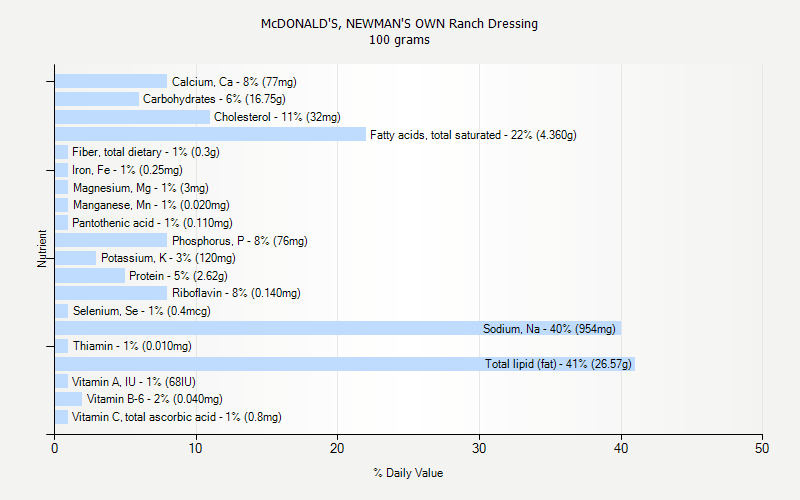Click the chart title 'McDONALD'S, NEWMAN'S OWN Ranch Dressing'
Screen dimensions: 800x500
(x=399, y=24)
